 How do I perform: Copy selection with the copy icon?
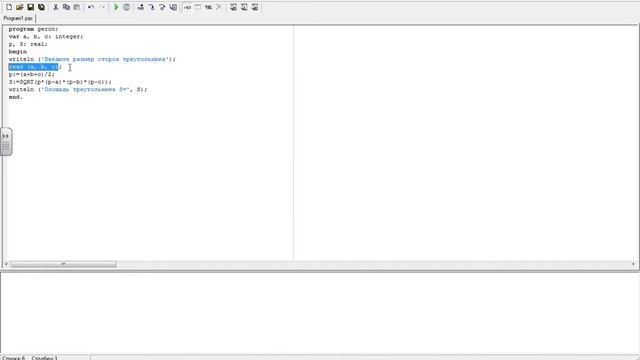(x=66, y=7)
